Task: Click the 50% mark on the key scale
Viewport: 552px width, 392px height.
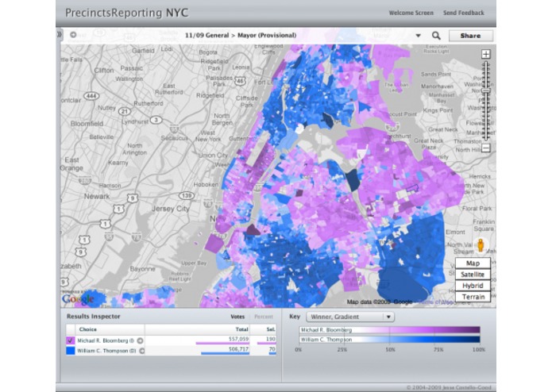Action: point(390,350)
